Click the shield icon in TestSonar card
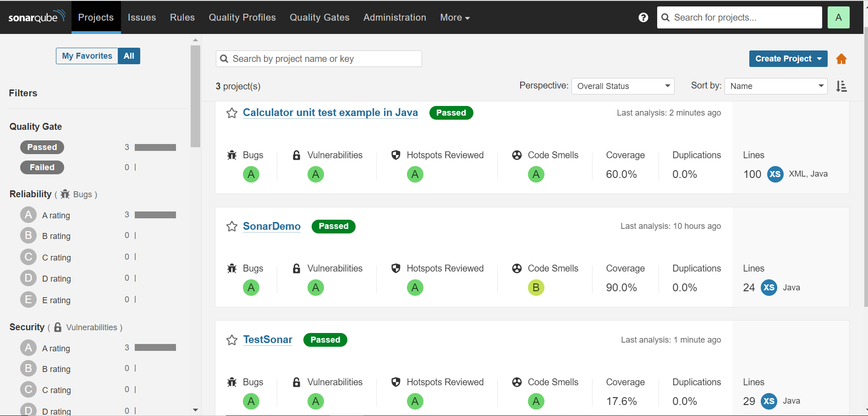 point(396,382)
